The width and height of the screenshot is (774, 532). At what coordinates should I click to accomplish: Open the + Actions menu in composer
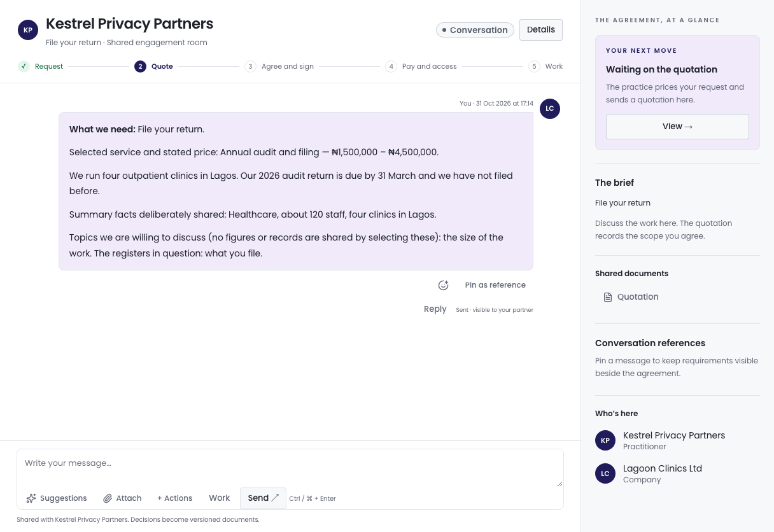click(174, 498)
